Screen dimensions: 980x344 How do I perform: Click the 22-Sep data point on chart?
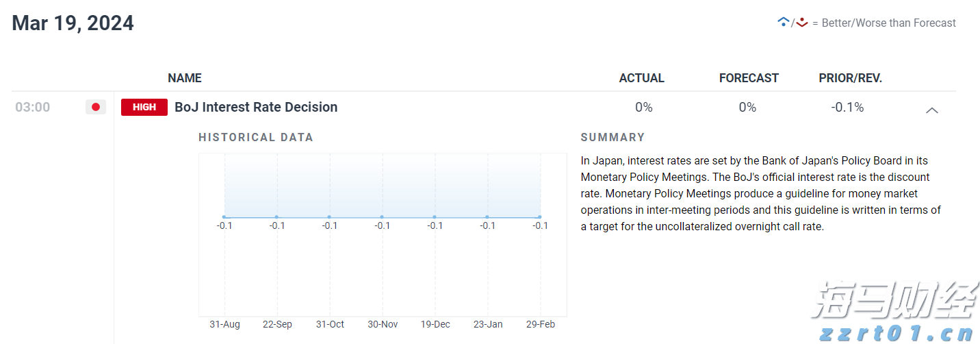click(277, 217)
